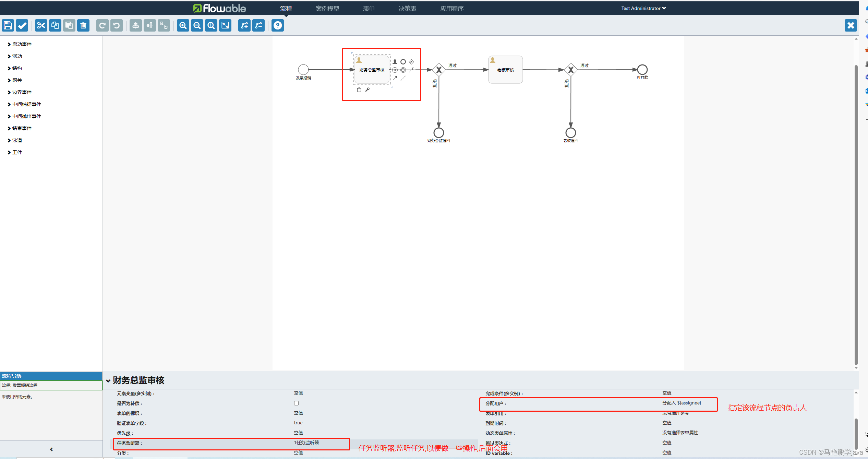
Task: Expand the 工件 palette group
Action: [x=15, y=152]
